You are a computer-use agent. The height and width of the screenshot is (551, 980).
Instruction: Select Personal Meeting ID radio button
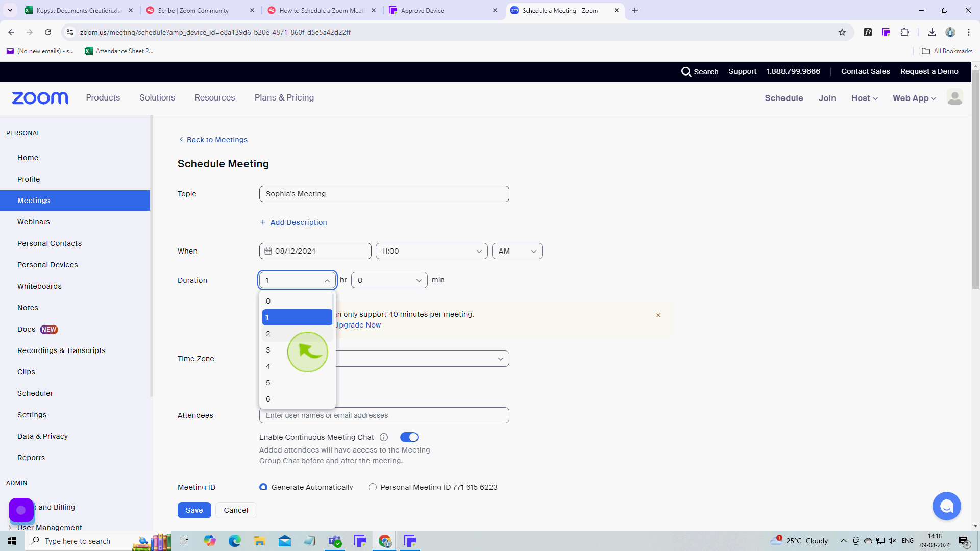(373, 487)
